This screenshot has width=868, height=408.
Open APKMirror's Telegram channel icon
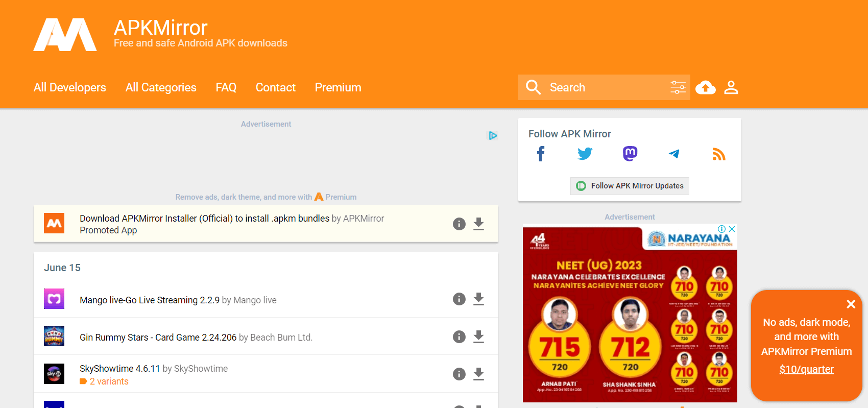pos(674,154)
